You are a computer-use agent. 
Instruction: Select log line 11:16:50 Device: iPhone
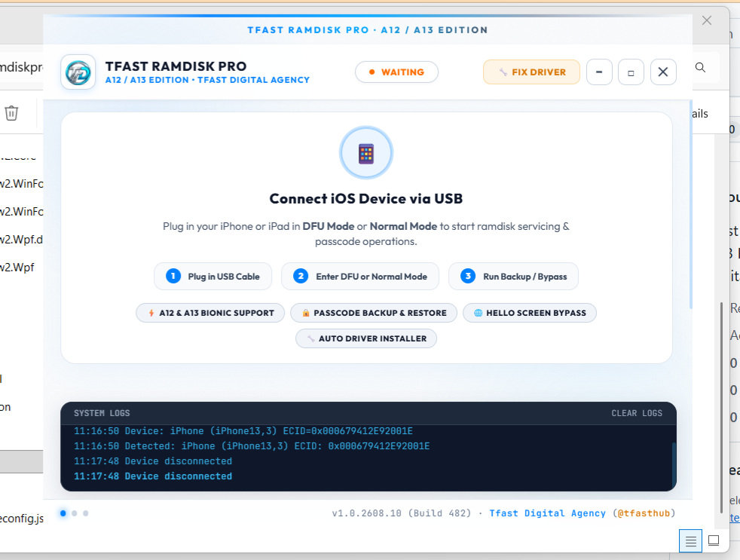click(x=243, y=431)
